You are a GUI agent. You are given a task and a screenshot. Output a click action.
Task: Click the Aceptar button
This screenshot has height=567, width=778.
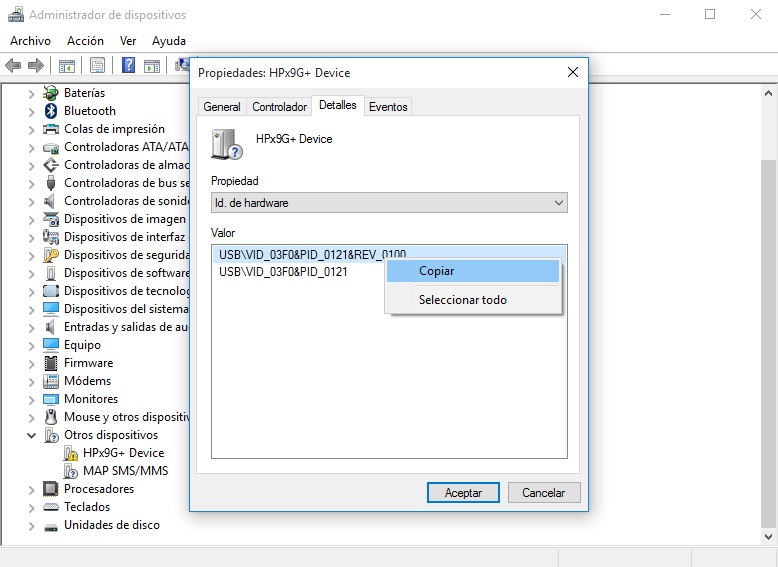click(463, 493)
